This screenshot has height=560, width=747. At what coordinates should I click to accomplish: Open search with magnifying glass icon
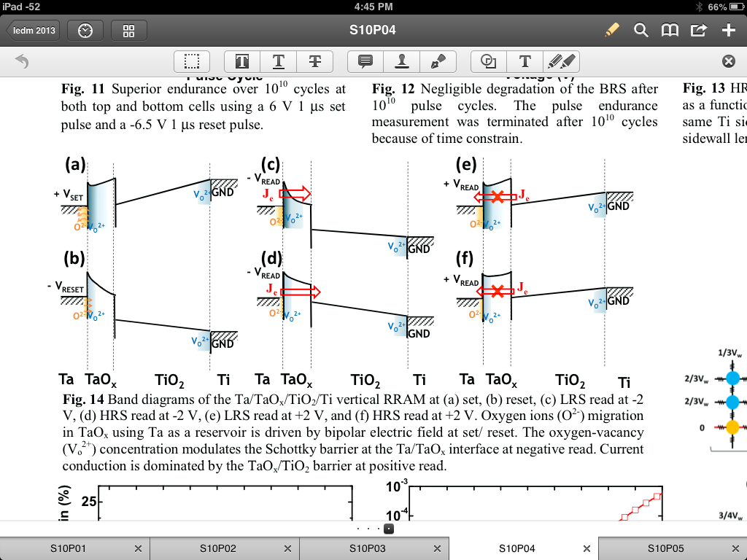tap(640, 30)
